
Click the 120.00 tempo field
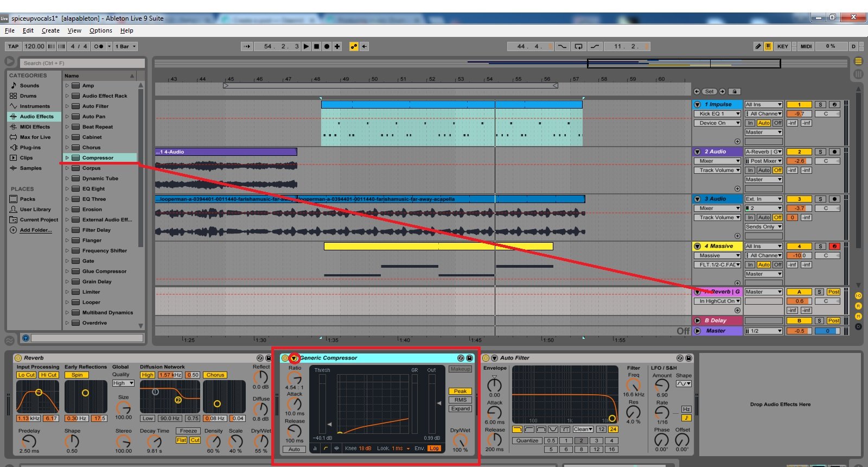pyautogui.click(x=34, y=47)
